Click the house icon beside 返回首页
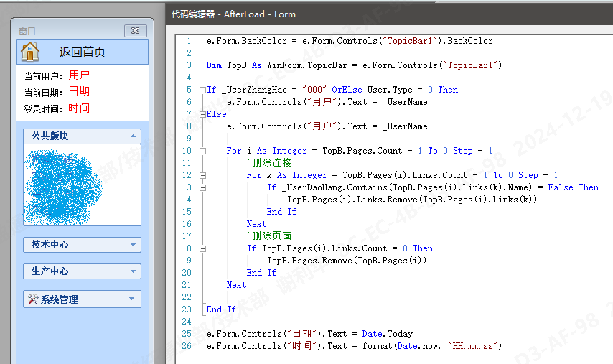The width and height of the screenshot is (613, 364). point(30,52)
